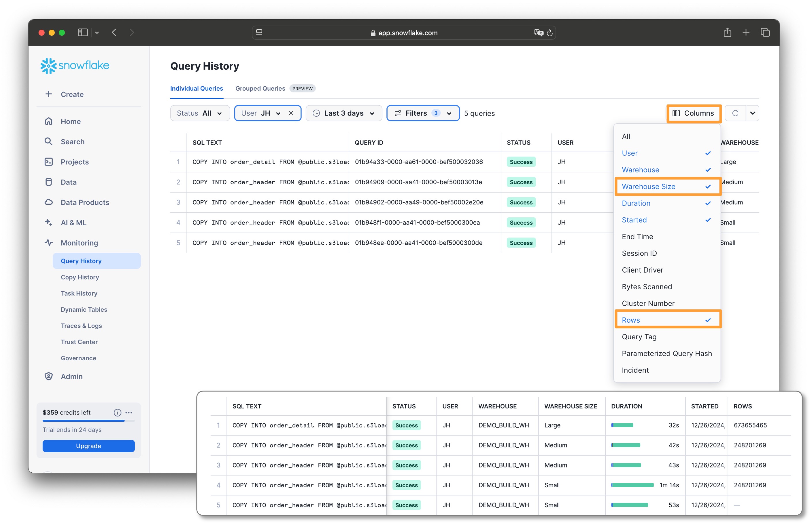This screenshot has height=525, width=812.
Task: Click the Admin shield icon
Action: [48, 376]
